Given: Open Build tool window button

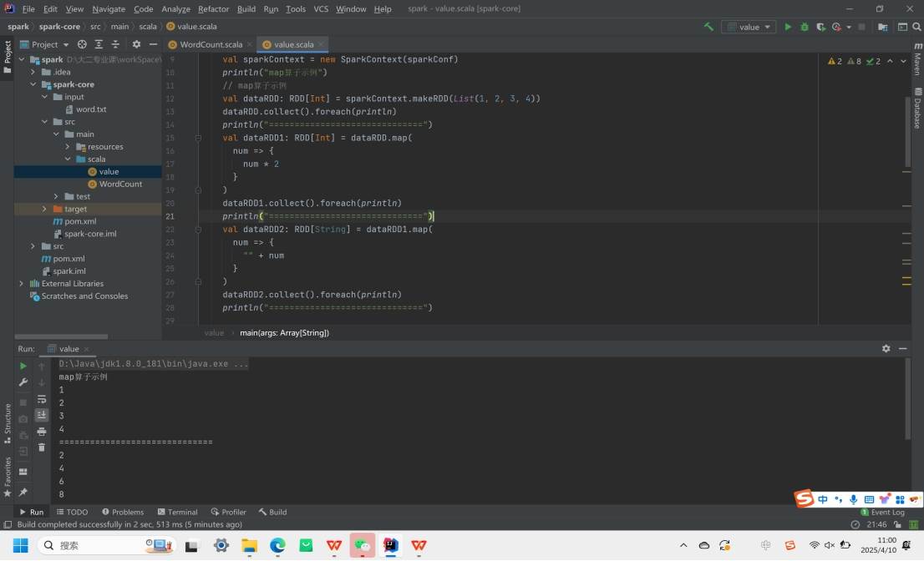Looking at the screenshot, I should [x=272, y=512].
